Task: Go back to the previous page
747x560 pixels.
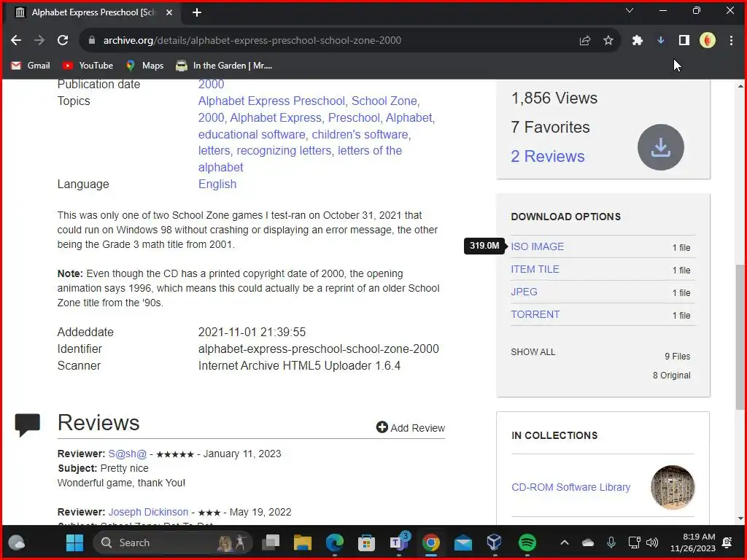Action: point(16,41)
